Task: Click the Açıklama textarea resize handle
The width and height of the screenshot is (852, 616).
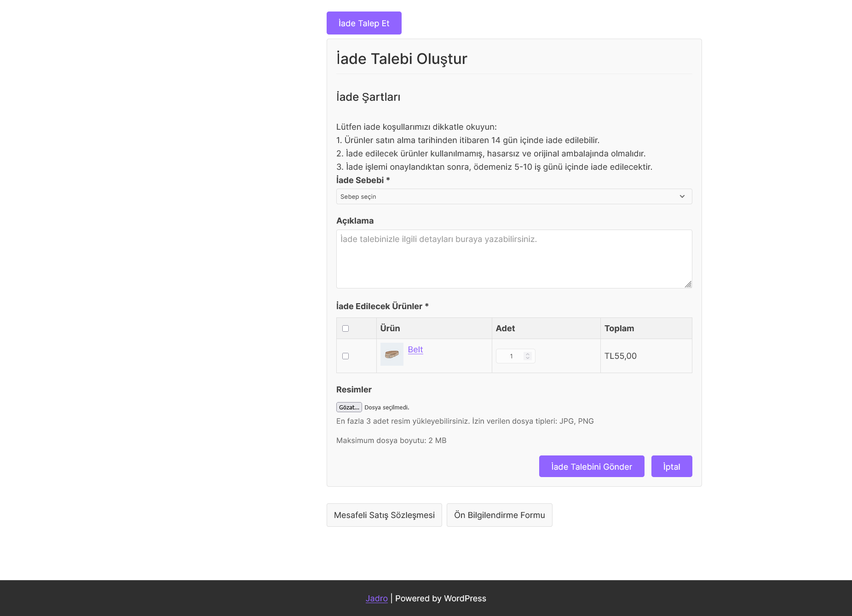Action: [x=688, y=284]
